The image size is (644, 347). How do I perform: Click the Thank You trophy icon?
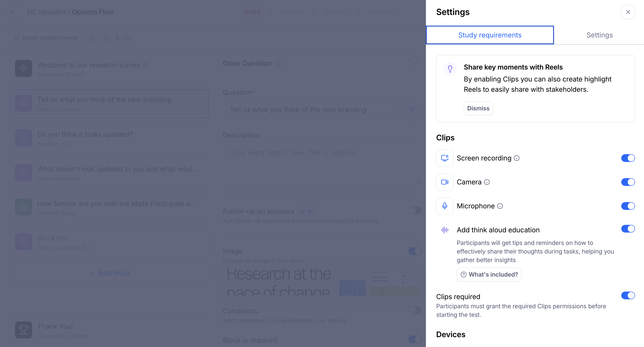[x=24, y=330]
